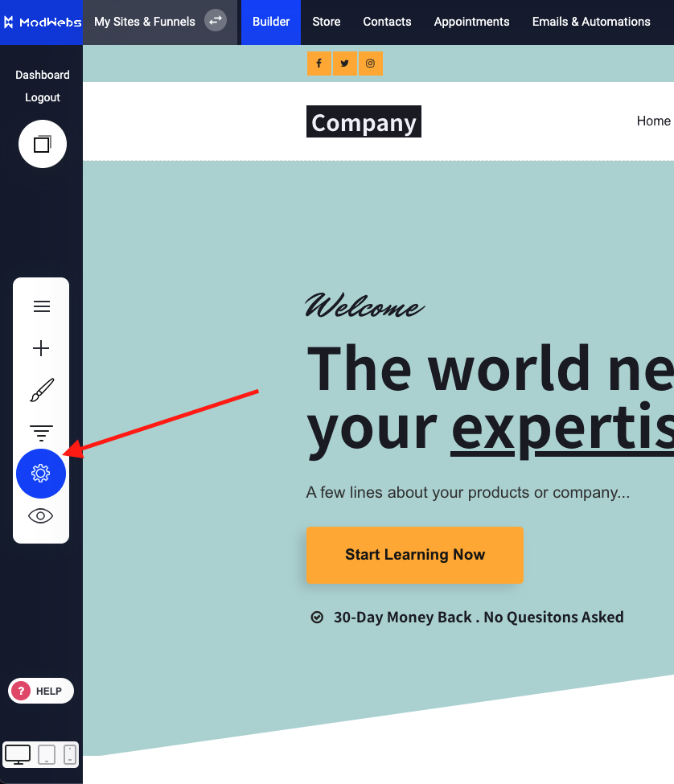This screenshot has height=784, width=674.
Task: Open the blue gear settings icon
Action: point(41,474)
